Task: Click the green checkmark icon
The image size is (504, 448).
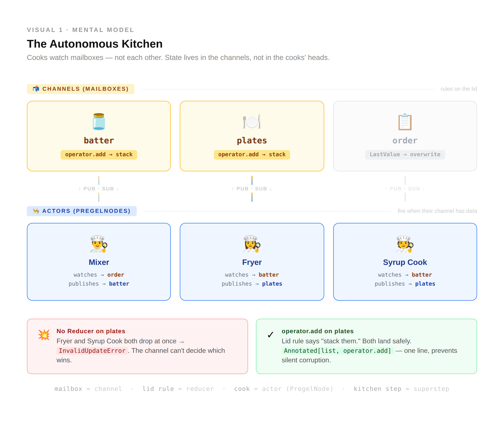Action: tap(270, 335)
